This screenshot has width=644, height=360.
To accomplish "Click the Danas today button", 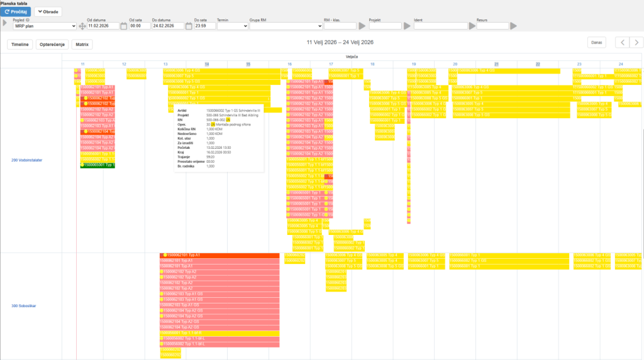I will point(596,42).
